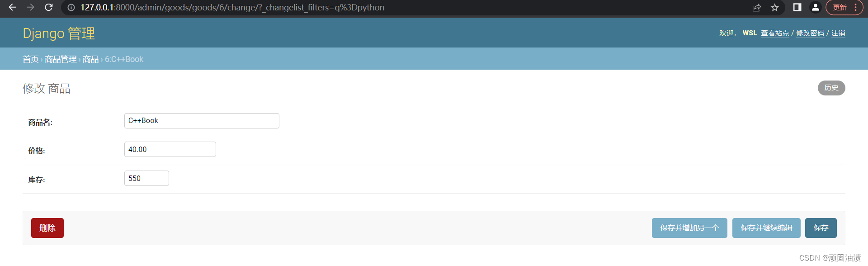The height and width of the screenshot is (266, 868).
Task: Open 商品管理 in the breadcrumb
Action: click(61, 59)
